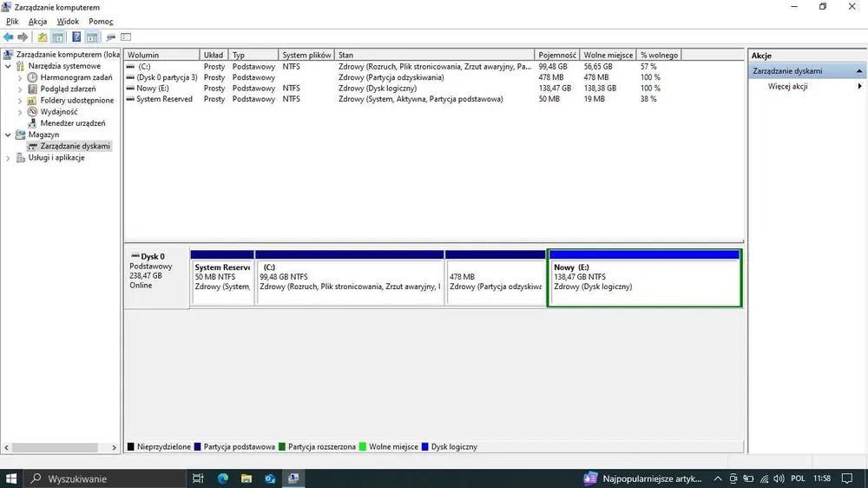Show hidden tray icons chevron
Viewport: 868px width, 488px height.
(x=718, y=478)
